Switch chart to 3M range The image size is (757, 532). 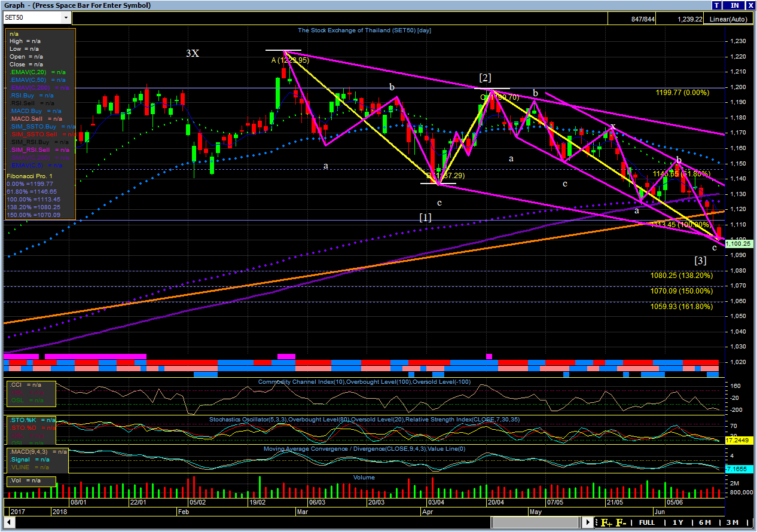[732, 522]
